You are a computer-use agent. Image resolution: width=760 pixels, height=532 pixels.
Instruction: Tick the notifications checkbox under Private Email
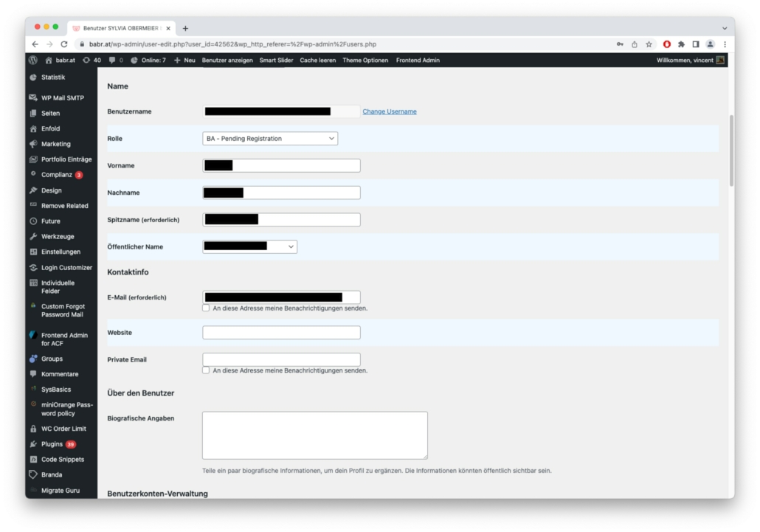click(206, 370)
